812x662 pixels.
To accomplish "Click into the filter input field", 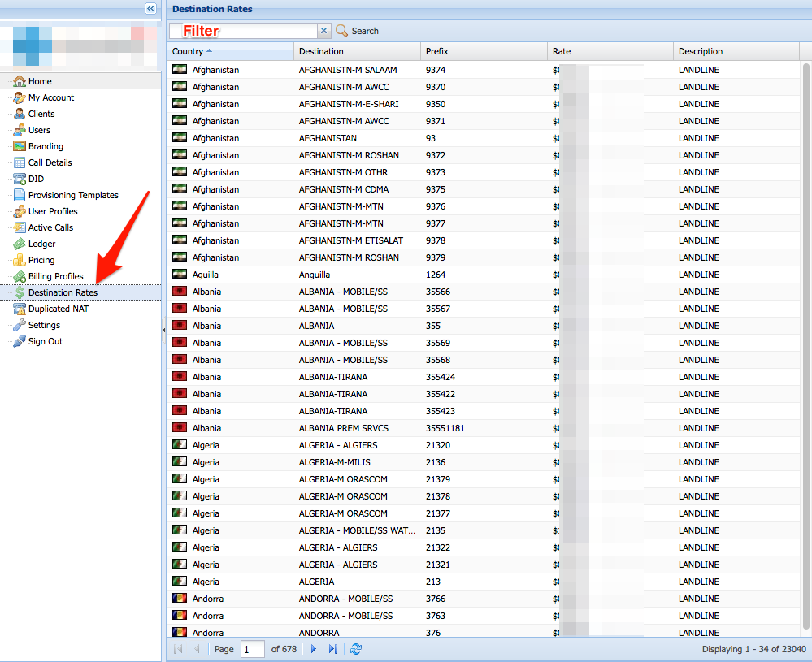I will tap(243, 31).
